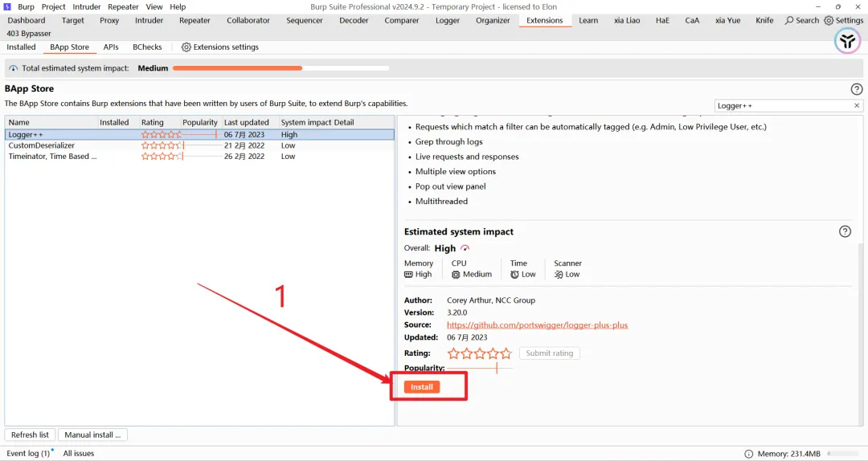The height and width of the screenshot is (461, 868).
Task: Open the HaE tab
Action: [662, 20]
